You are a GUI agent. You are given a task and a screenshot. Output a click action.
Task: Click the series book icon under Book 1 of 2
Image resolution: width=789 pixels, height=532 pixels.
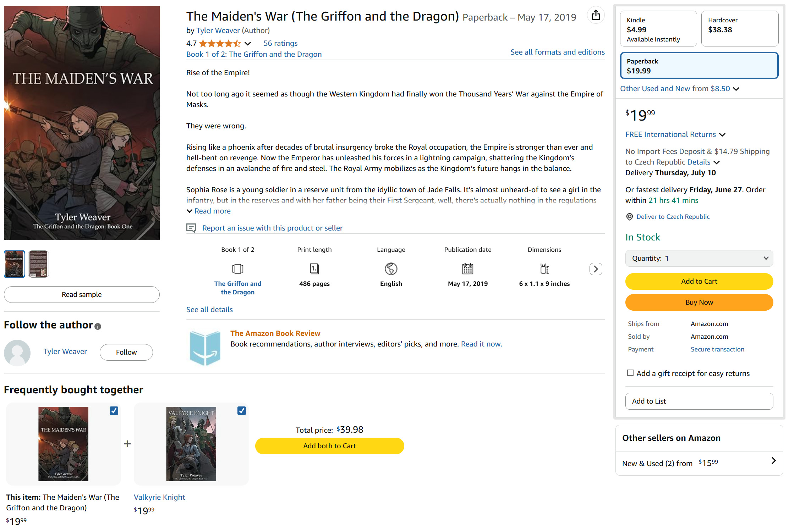coord(238,269)
